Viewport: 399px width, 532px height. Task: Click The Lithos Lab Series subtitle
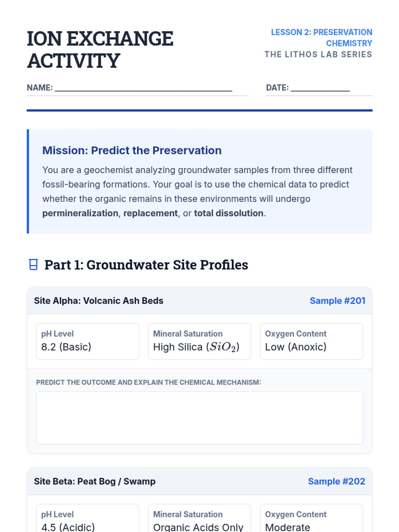pyautogui.click(x=318, y=54)
